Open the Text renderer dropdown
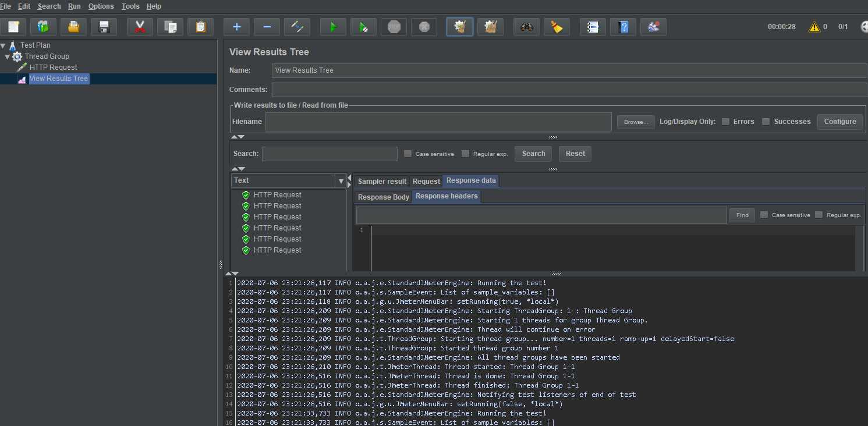This screenshot has height=426, width=868. click(x=341, y=181)
